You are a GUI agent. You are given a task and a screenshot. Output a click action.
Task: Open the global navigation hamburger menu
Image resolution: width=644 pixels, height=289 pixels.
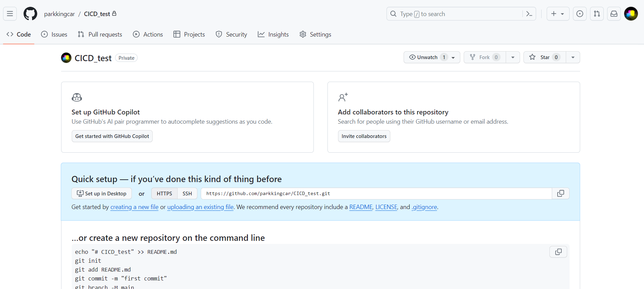point(10,14)
